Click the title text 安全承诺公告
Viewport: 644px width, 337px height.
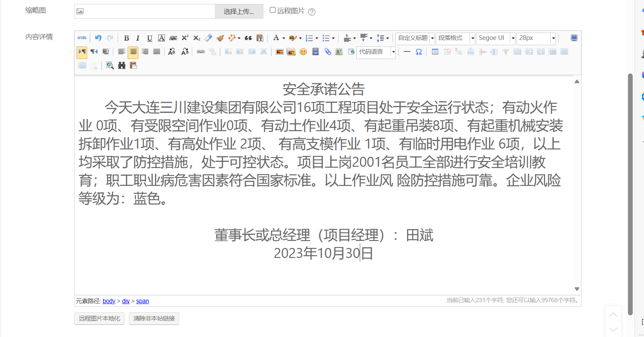click(324, 89)
